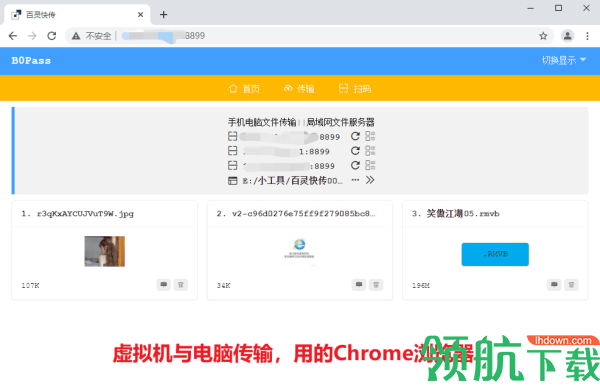The width and height of the screenshot is (600, 388).
Task: Click QR icon of third address row
Action: coord(233,166)
